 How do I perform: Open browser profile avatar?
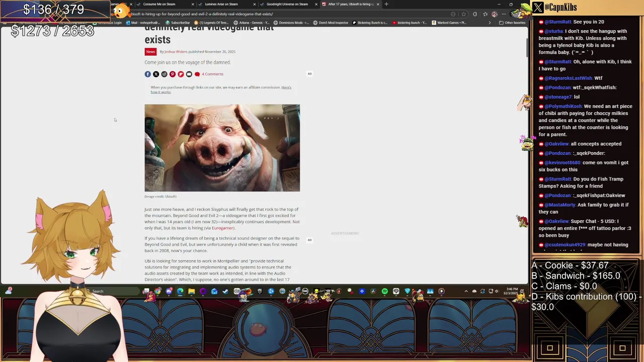click(495, 14)
